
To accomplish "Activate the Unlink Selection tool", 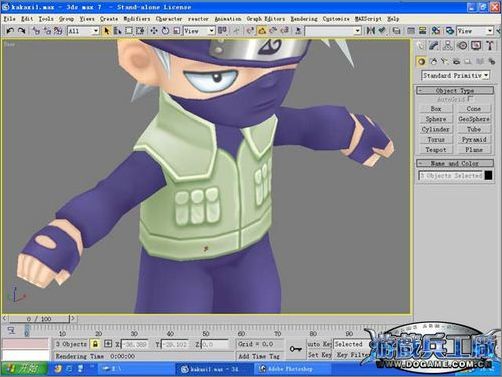I will (x=47, y=31).
